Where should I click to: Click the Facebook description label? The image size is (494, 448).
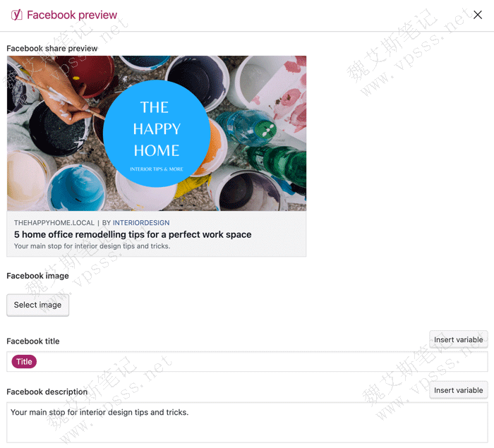click(47, 392)
